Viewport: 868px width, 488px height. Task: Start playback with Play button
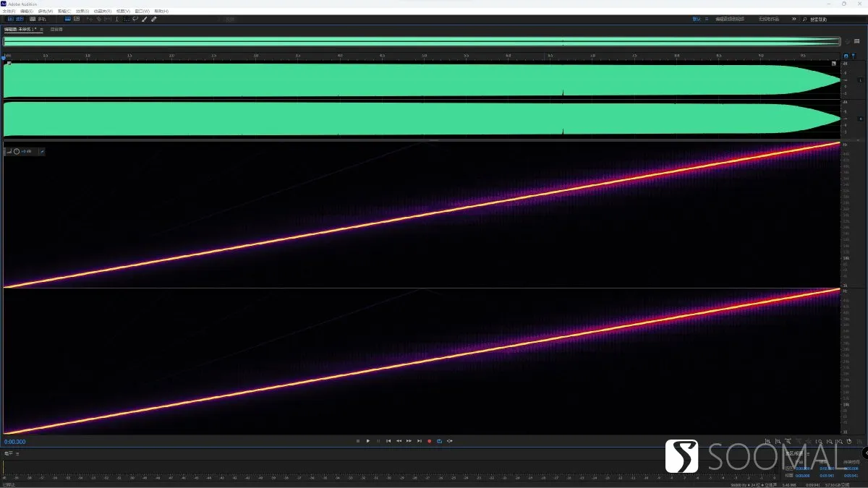[x=368, y=441]
